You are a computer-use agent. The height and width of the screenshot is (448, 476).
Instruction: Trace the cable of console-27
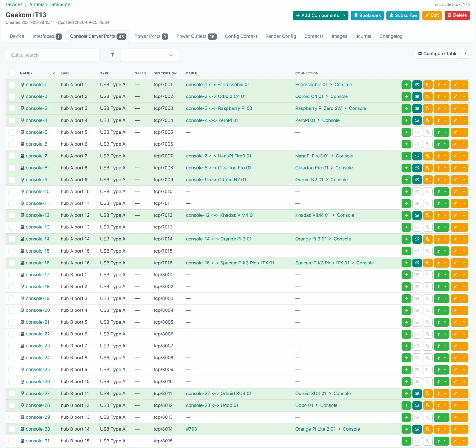pos(417,394)
